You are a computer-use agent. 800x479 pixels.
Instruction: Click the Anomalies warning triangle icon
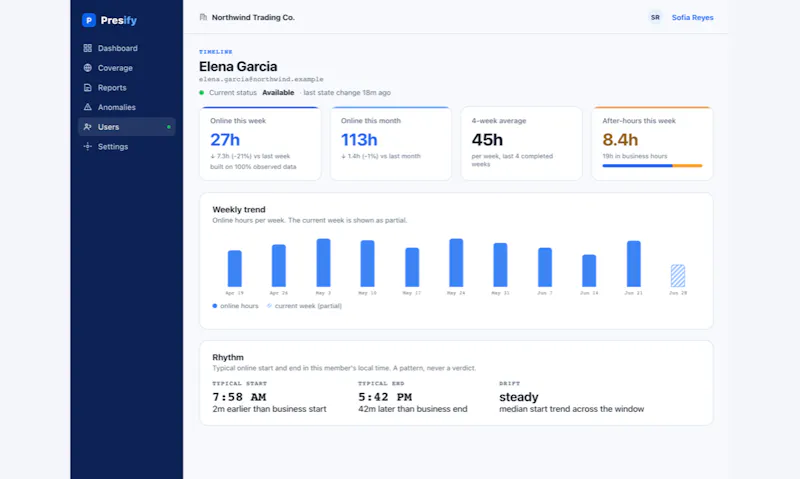tap(88, 107)
